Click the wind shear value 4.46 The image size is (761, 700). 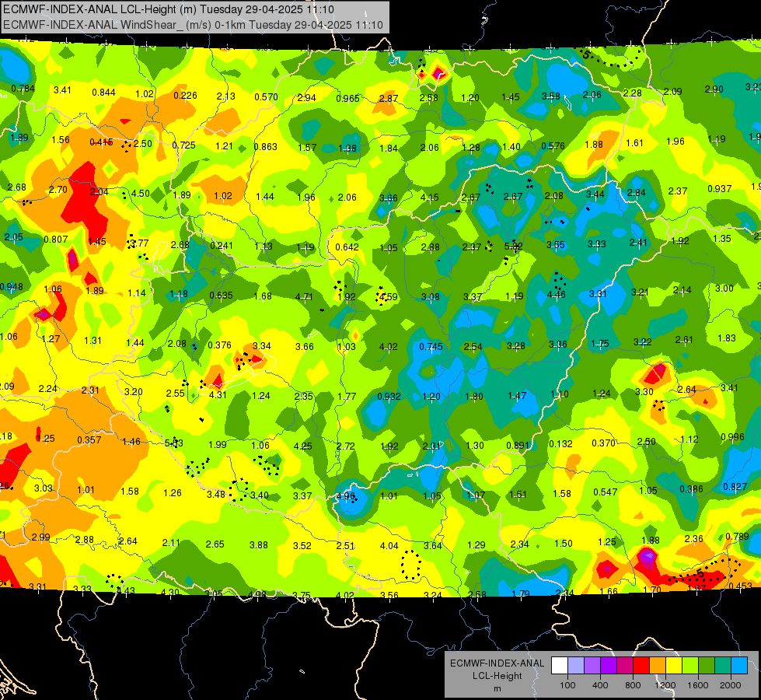tap(557, 294)
